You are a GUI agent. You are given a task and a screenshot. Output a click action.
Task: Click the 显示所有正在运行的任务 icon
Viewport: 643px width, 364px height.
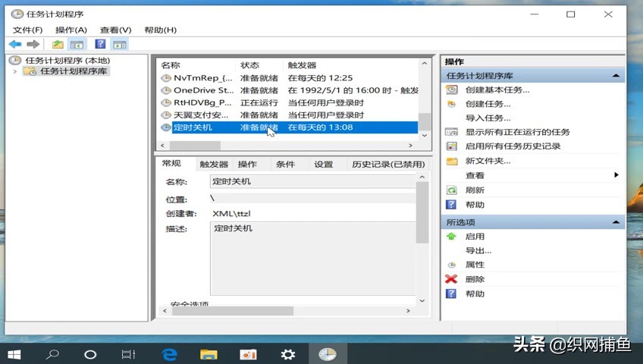451,132
